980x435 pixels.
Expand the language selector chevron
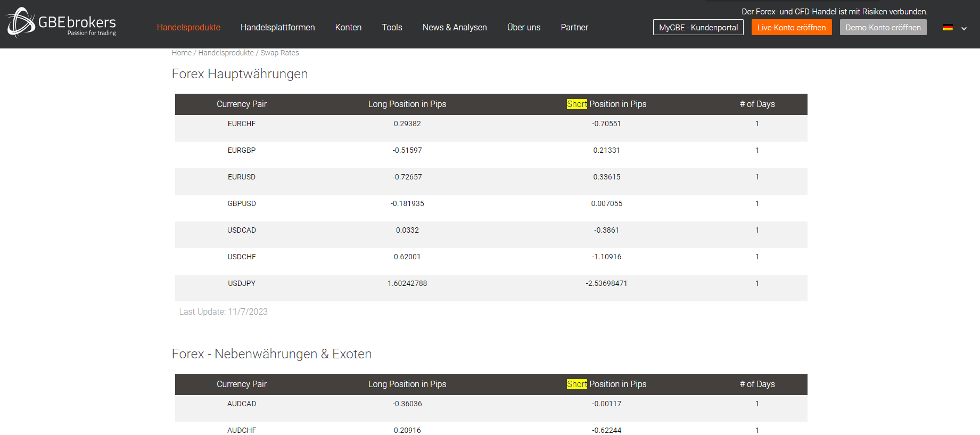point(964,28)
